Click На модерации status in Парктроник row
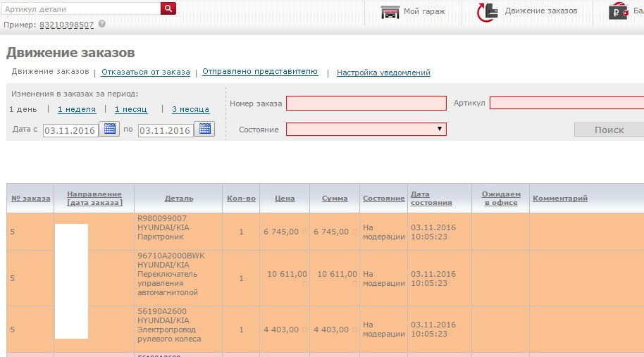644x357 pixels. click(x=383, y=232)
